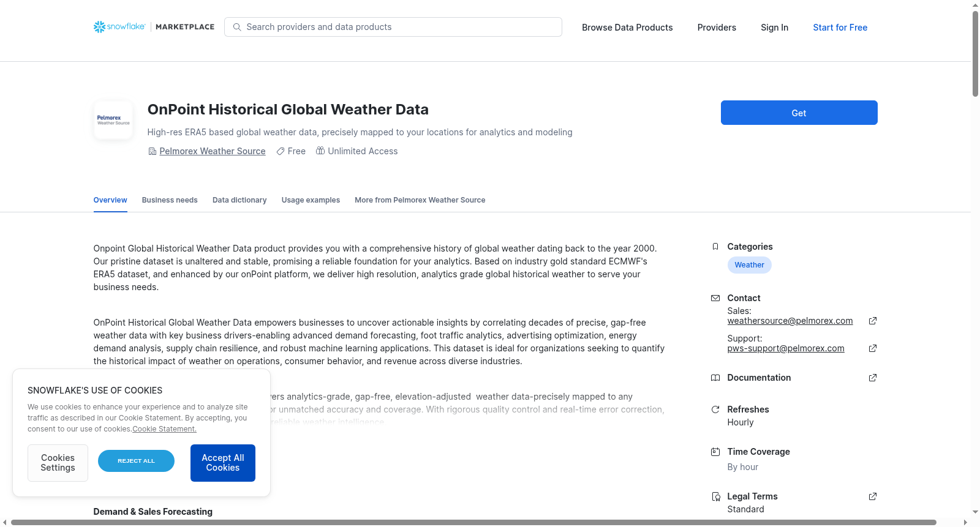Click the vertical page scrollbar
980x527 pixels.
975,54
